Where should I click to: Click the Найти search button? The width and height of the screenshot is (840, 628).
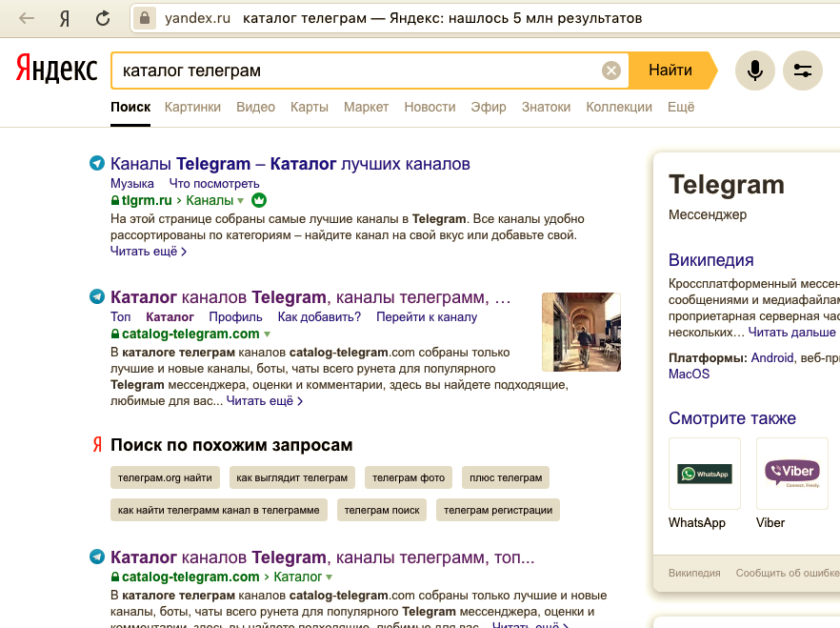click(x=670, y=71)
